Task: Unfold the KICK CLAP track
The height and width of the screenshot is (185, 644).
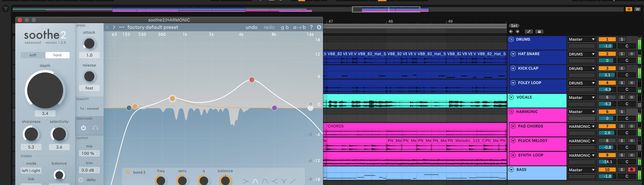Action: 513,68
